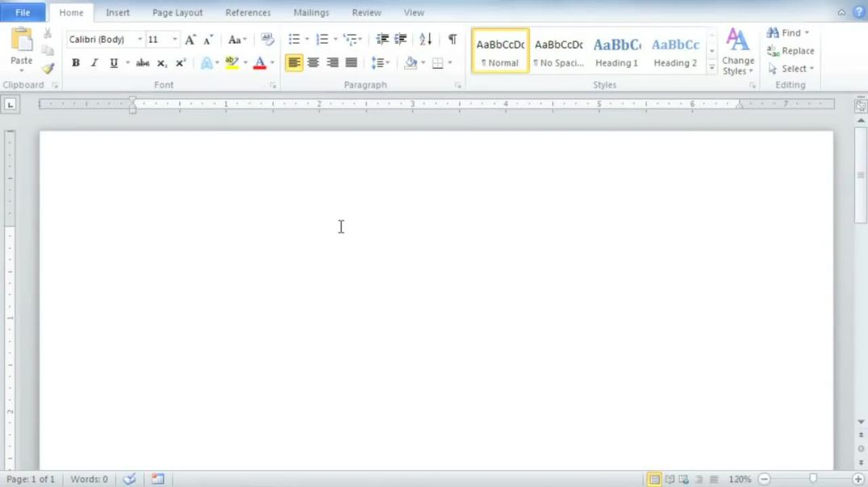868x487 pixels.
Task: Switch to the Review tab
Action: pos(366,13)
